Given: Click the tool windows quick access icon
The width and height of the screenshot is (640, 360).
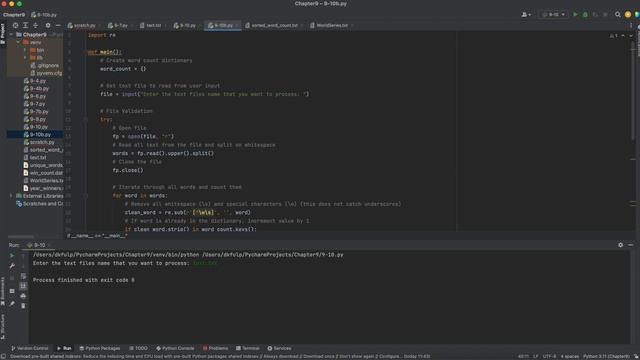Looking at the screenshot, I should (3, 356).
